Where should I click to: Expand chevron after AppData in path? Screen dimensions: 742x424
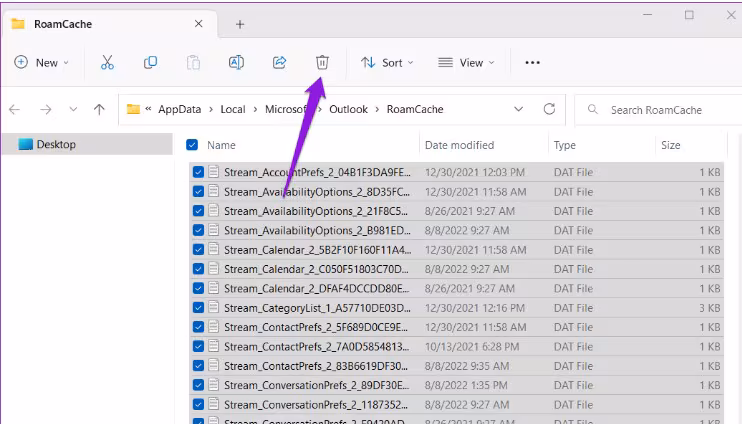(x=211, y=109)
